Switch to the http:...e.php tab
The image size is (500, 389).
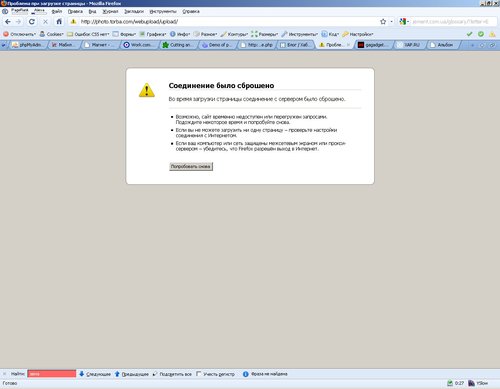pyautogui.click(x=257, y=45)
